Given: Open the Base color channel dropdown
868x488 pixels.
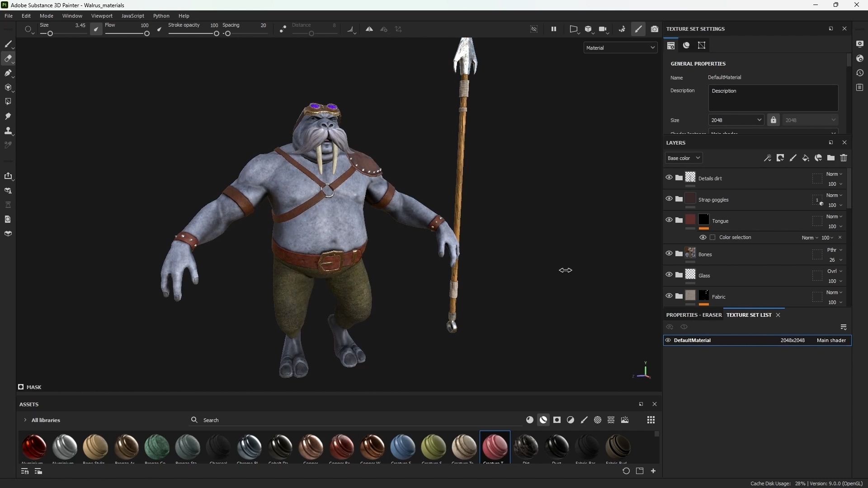Looking at the screenshot, I should click(x=684, y=158).
